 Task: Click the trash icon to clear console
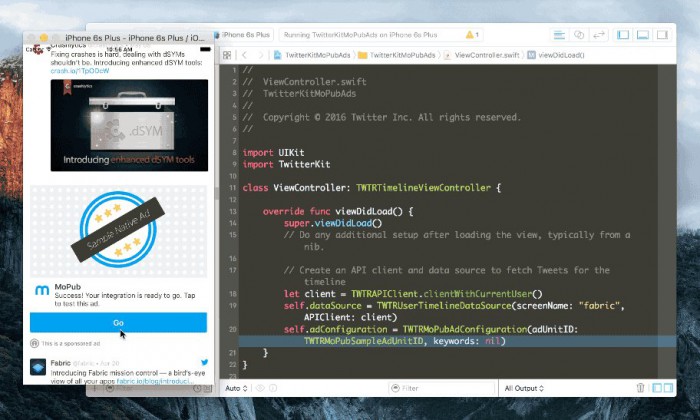(641, 388)
